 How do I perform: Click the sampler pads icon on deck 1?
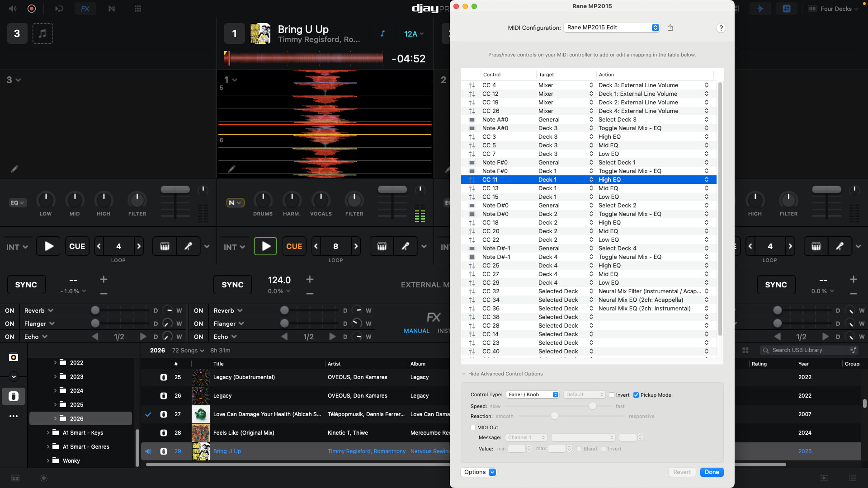coord(382,246)
